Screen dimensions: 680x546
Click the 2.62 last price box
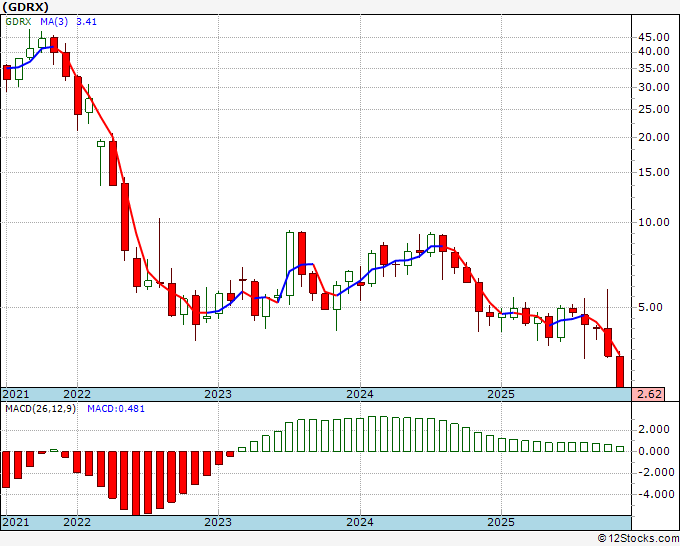coord(648,394)
